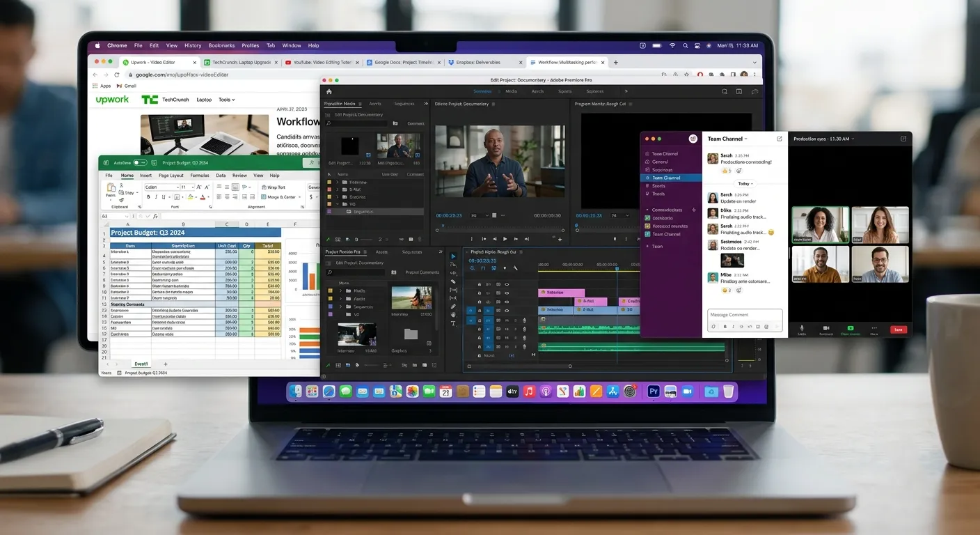Open the More options icon in Zoom
This screenshot has width=980, height=535.
point(874,328)
